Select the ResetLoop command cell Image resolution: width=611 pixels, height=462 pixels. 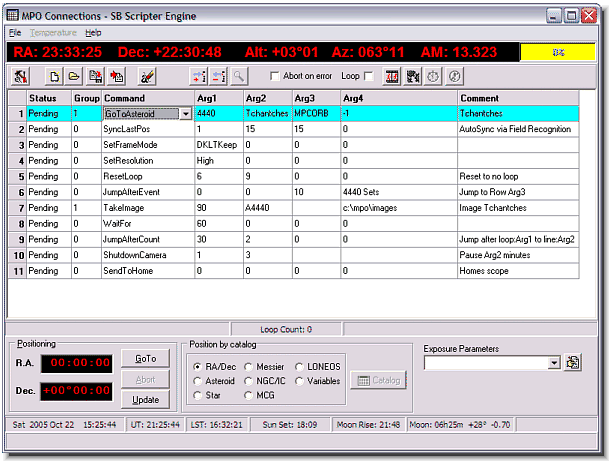148,176
